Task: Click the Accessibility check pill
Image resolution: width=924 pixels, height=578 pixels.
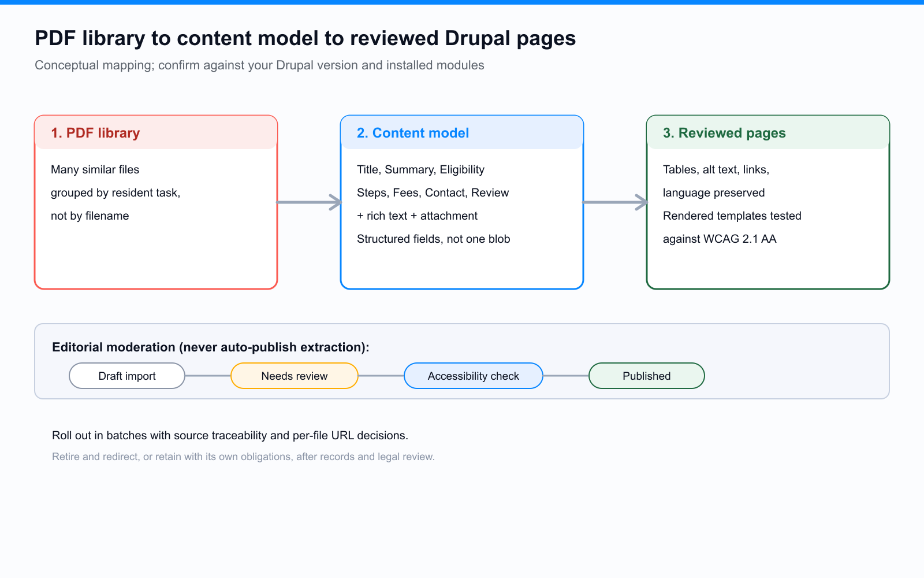Action: point(474,376)
